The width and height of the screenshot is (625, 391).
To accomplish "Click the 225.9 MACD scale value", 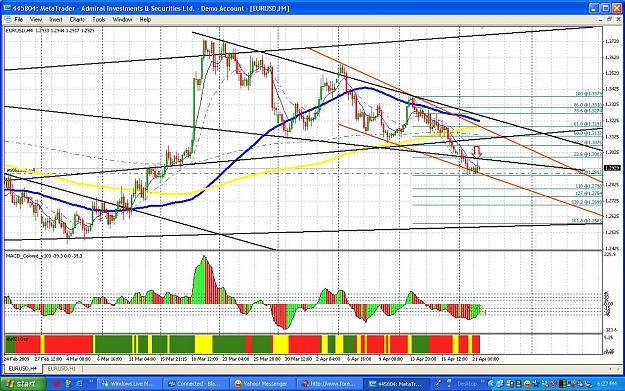I will [x=610, y=254].
